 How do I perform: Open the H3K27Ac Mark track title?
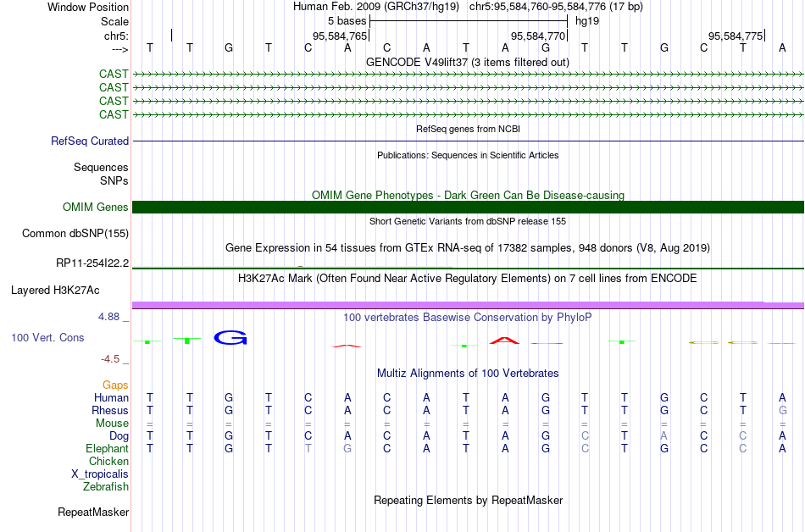(468, 279)
